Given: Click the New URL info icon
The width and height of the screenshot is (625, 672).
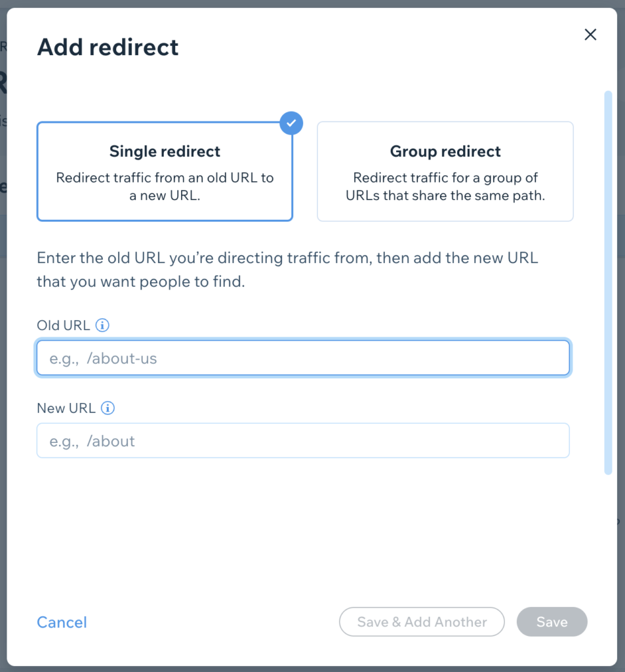Looking at the screenshot, I should click(108, 408).
